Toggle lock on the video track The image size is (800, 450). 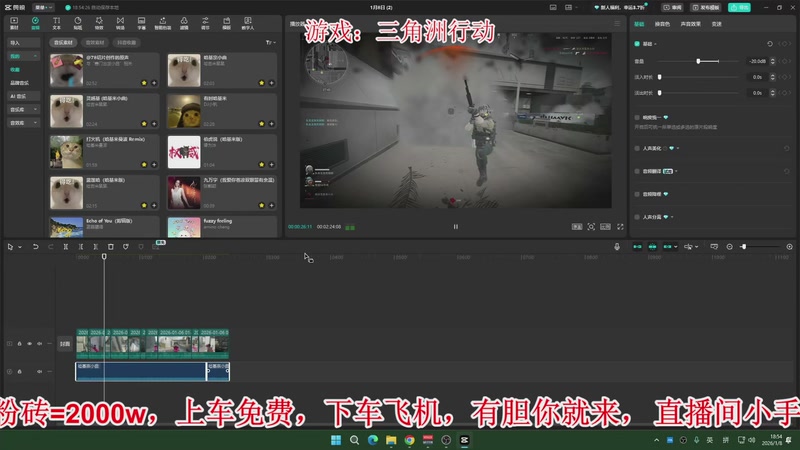pos(19,343)
